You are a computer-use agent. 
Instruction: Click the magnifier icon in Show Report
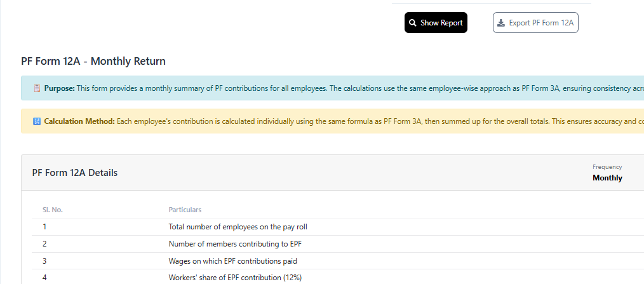coord(413,23)
